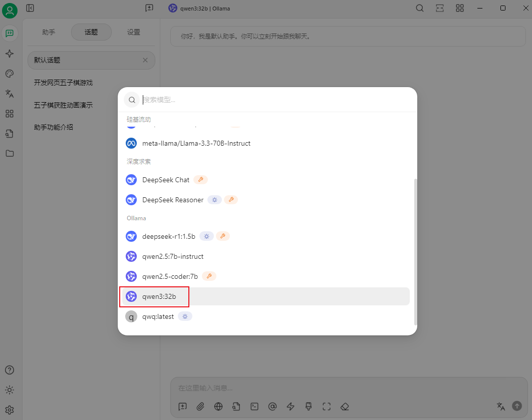The image size is (532, 420).
Task: Click the magnifier icon in model search
Action: click(x=132, y=100)
